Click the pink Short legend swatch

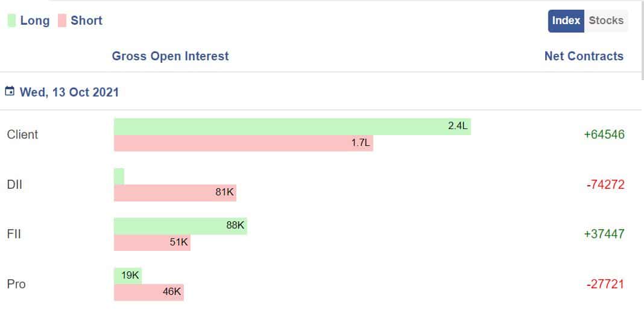click(62, 21)
